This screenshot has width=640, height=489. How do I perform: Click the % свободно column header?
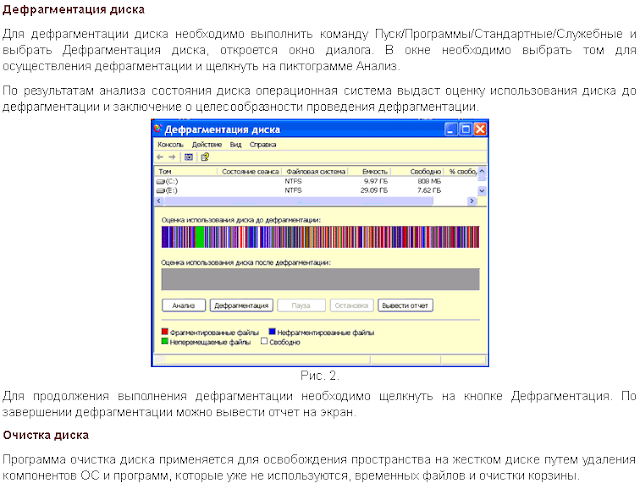pyautogui.click(x=461, y=171)
